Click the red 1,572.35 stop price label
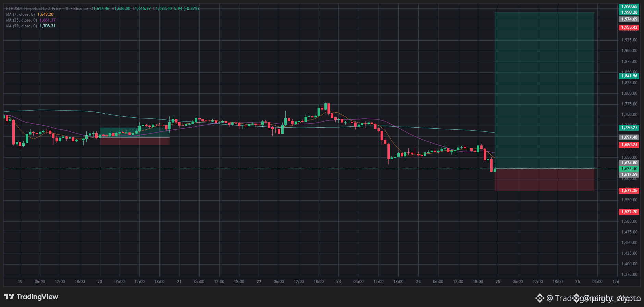This screenshot has width=644, height=307. [x=629, y=191]
